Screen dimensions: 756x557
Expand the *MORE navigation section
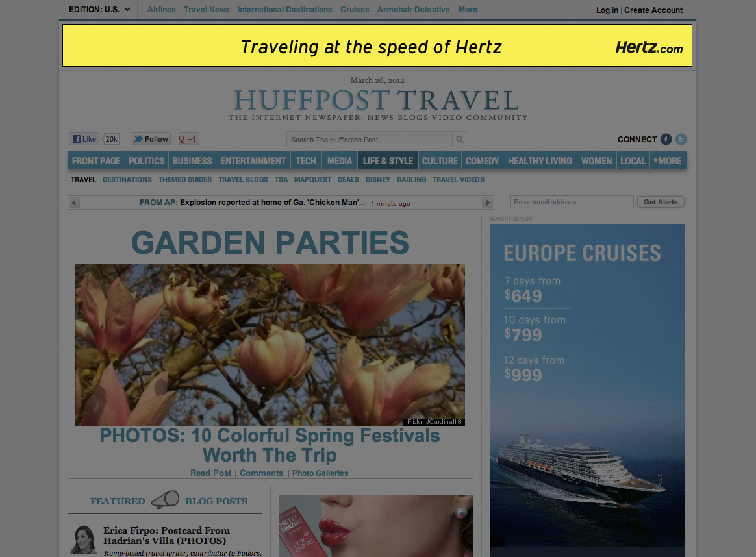click(668, 161)
